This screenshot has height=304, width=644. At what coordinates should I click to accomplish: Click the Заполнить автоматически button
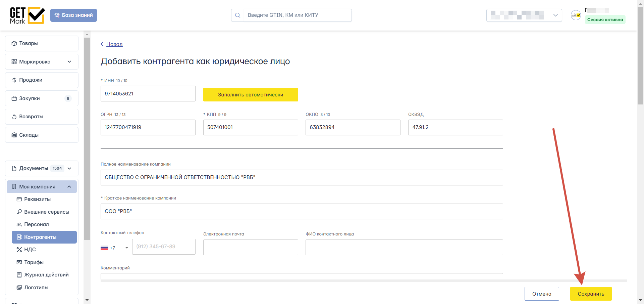(251, 94)
